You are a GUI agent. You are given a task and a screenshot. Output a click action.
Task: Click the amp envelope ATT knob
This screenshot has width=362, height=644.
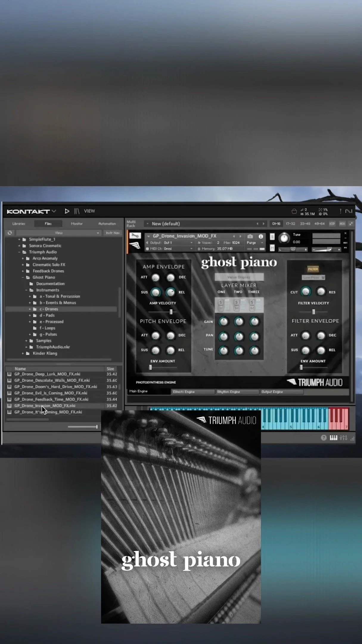coord(156,278)
